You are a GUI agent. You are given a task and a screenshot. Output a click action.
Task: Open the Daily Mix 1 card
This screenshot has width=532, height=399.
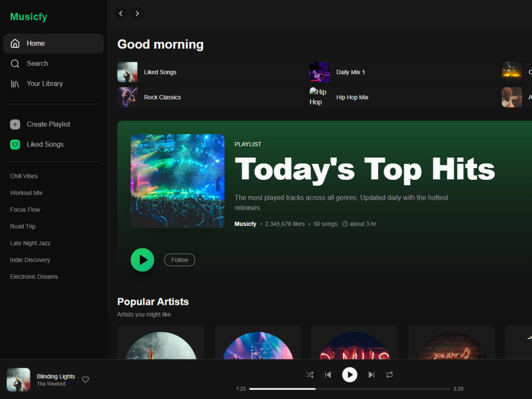[x=403, y=72]
